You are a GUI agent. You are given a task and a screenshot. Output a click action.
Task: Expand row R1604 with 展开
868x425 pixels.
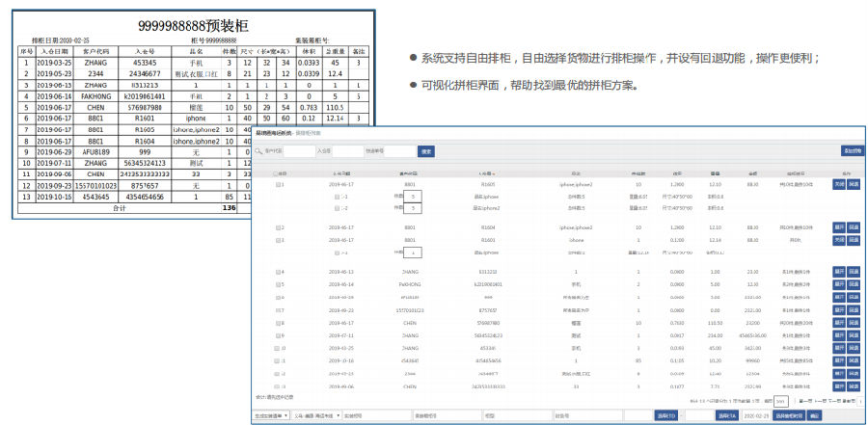click(x=839, y=227)
